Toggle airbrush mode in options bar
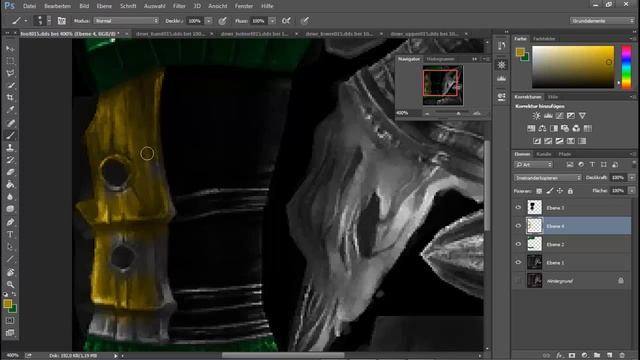Viewport: 640px width, 360px height. pyautogui.click(x=286, y=21)
